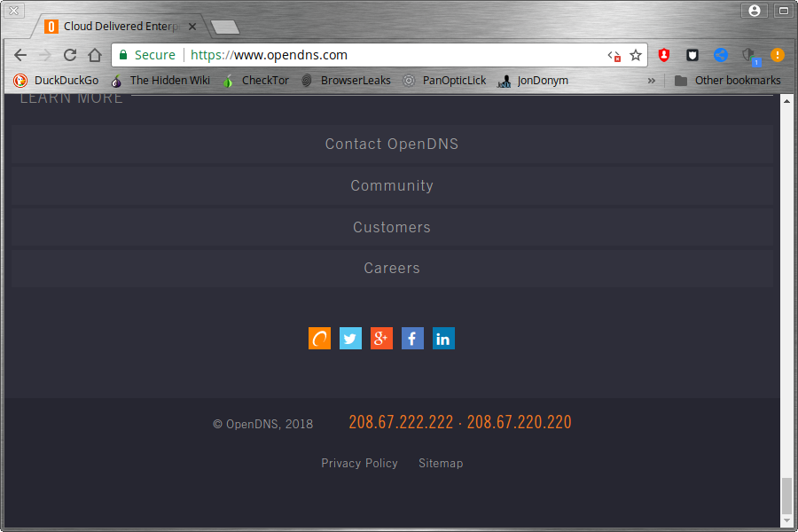Maximize the browser window

coord(784,10)
